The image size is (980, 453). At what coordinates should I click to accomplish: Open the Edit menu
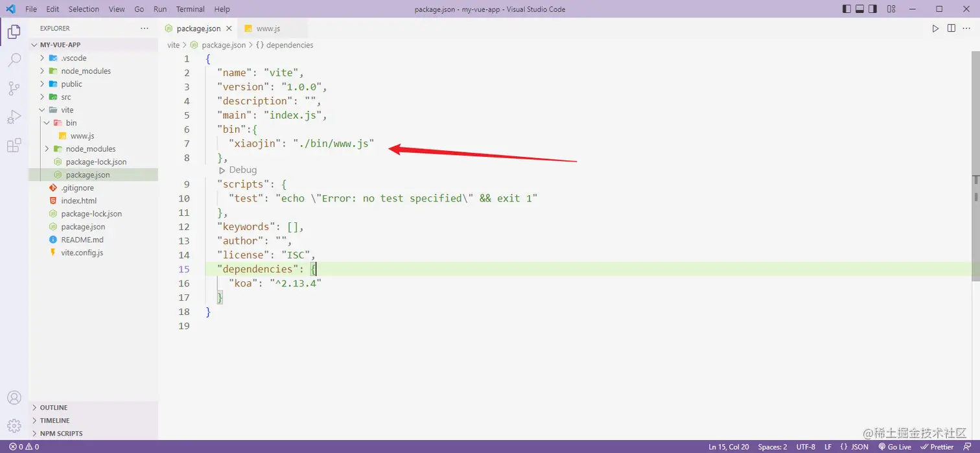coord(52,9)
